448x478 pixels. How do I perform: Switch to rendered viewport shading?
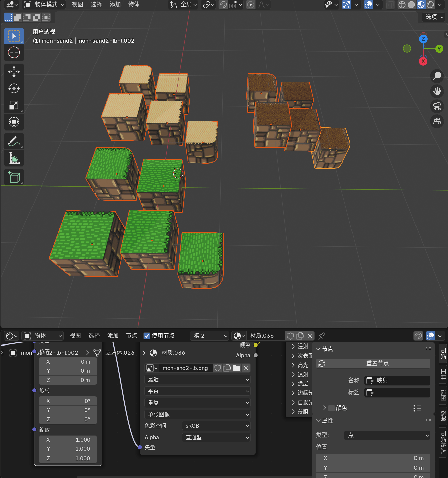430,5
